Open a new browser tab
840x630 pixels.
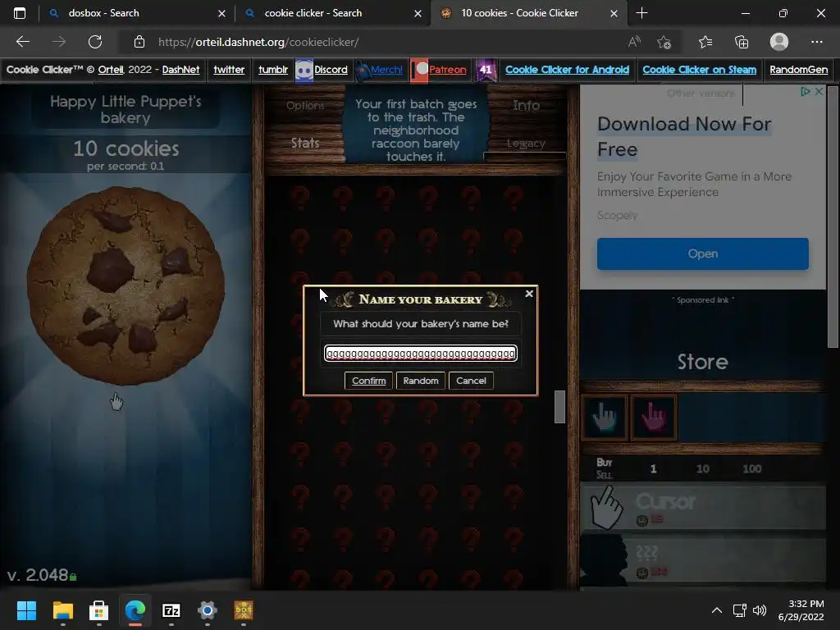(x=641, y=13)
